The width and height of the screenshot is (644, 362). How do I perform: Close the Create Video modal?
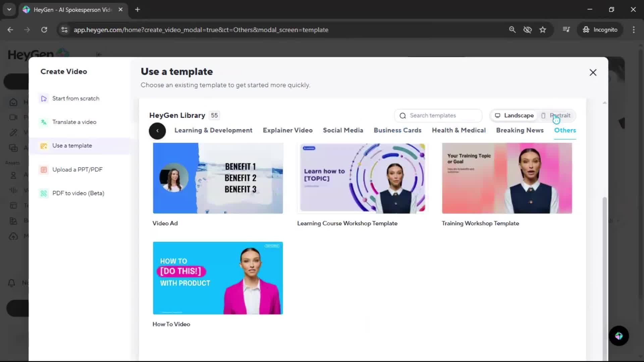click(593, 72)
